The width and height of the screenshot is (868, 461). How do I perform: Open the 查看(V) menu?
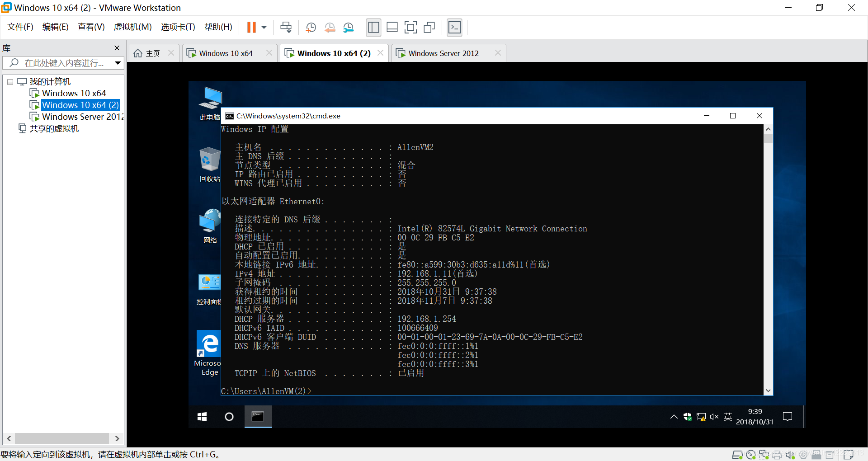[x=91, y=27]
